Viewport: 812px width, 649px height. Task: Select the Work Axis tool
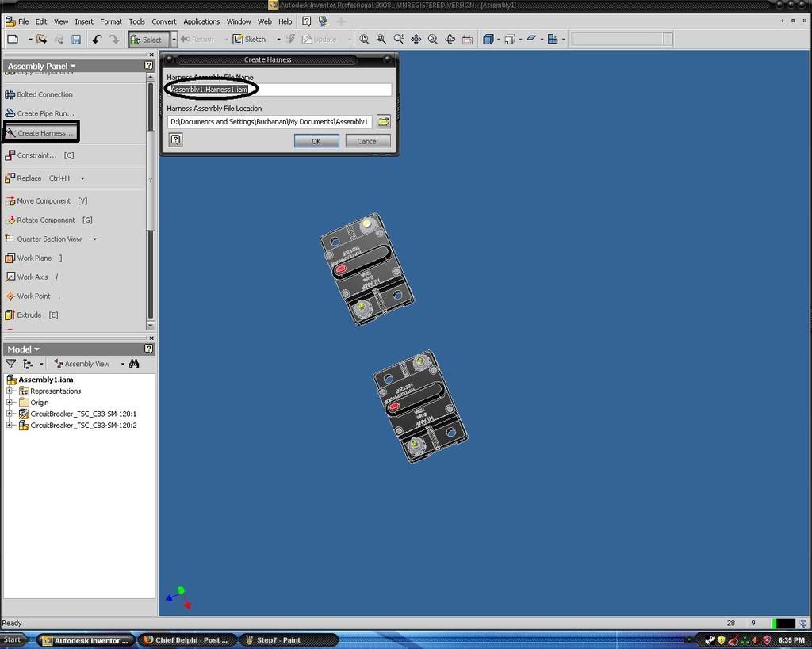32,277
